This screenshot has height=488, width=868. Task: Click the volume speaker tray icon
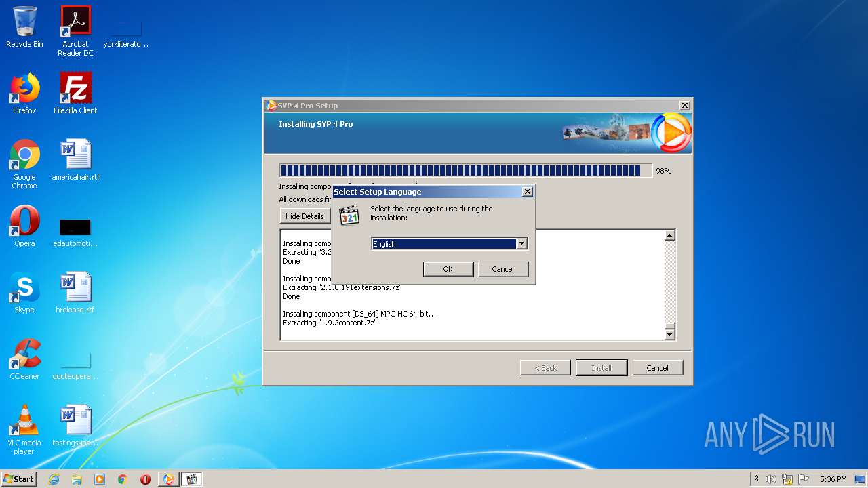click(771, 479)
